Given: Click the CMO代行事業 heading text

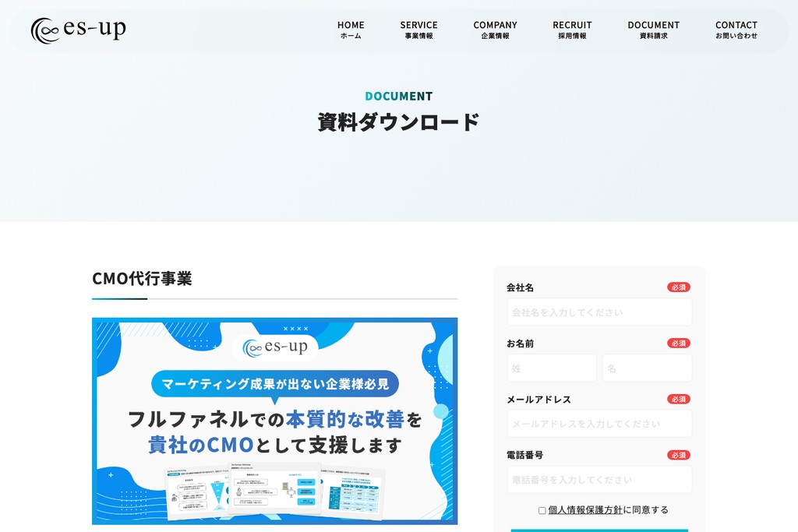Looking at the screenshot, I should coord(142,278).
